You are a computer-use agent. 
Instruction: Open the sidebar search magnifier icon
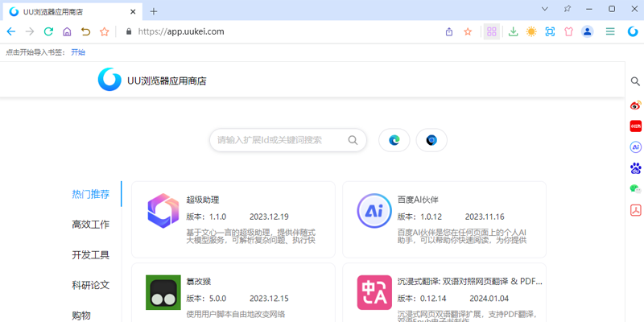[x=635, y=81]
